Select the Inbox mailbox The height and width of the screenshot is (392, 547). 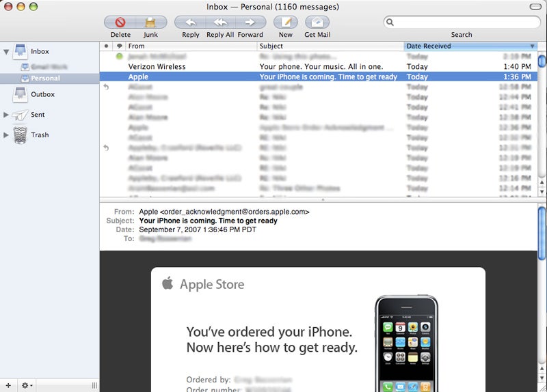(x=40, y=51)
